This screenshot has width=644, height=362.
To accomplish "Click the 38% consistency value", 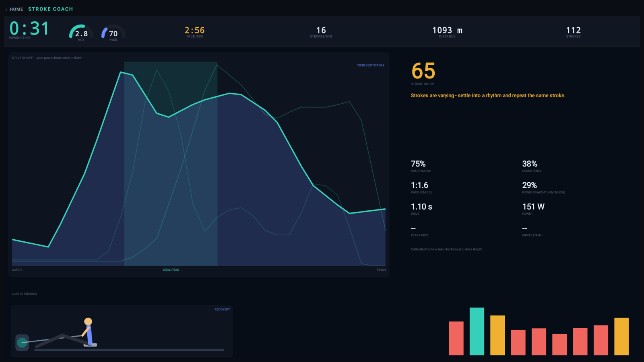I will coord(529,164).
